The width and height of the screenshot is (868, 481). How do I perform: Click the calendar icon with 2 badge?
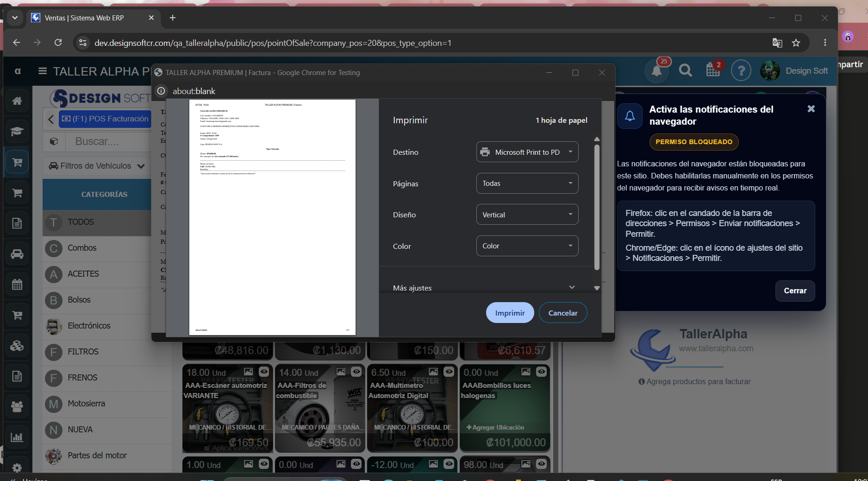click(x=713, y=70)
